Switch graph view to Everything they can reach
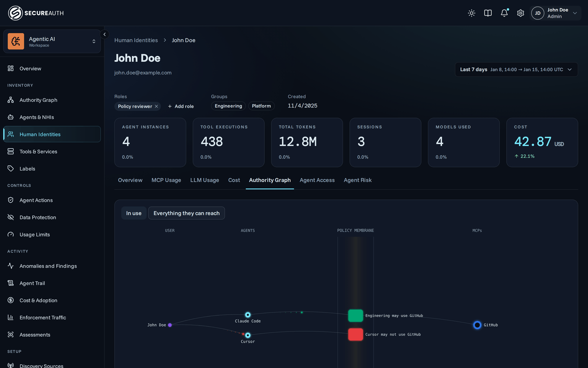Viewport: 588px width, 368px height. point(187,213)
